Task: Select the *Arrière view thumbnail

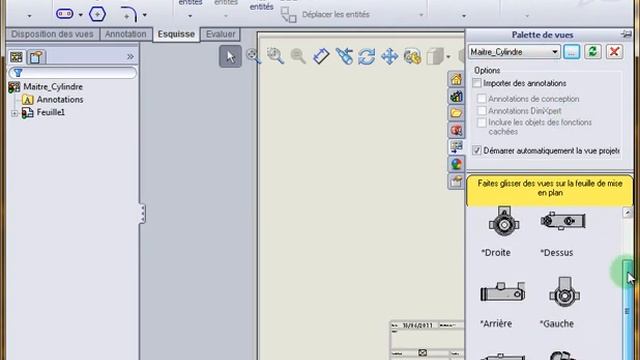Action: [502, 292]
